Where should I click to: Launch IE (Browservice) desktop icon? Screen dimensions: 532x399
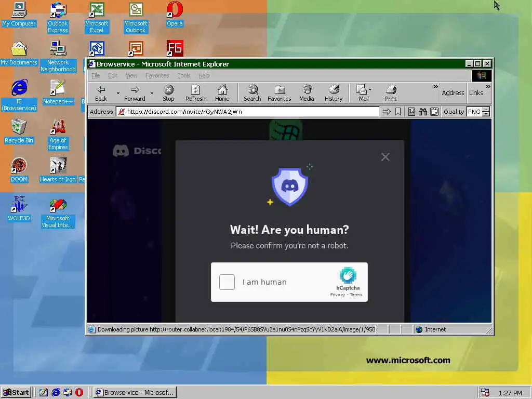tap(19, 96)
